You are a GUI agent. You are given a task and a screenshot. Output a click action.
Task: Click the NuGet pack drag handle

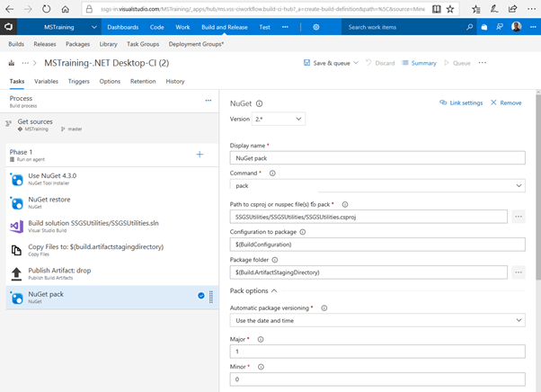[211, 297]
